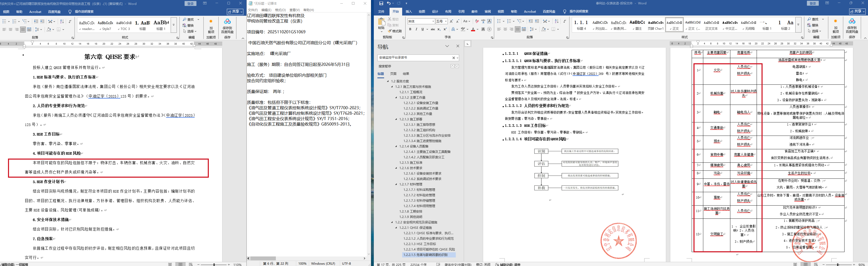Collapse the 1.2 服务方案 heading in navigation
868x266 pixels.
388,81
